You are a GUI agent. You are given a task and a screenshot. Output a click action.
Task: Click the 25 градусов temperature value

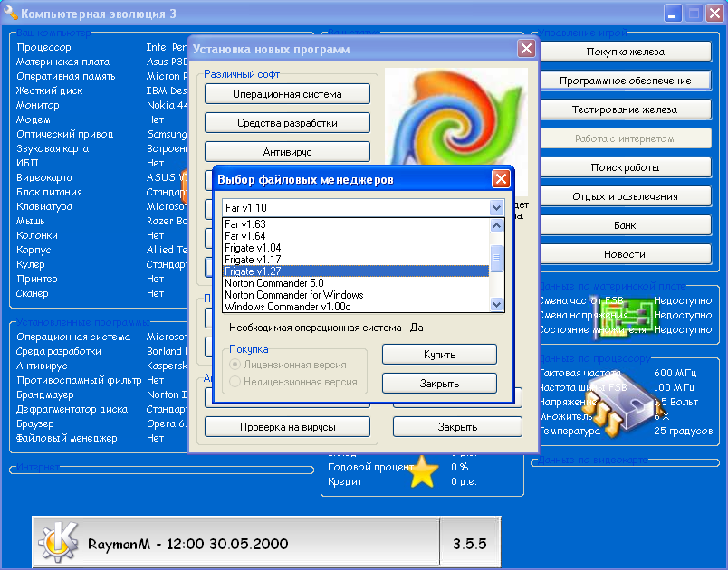tap(683, 431)
